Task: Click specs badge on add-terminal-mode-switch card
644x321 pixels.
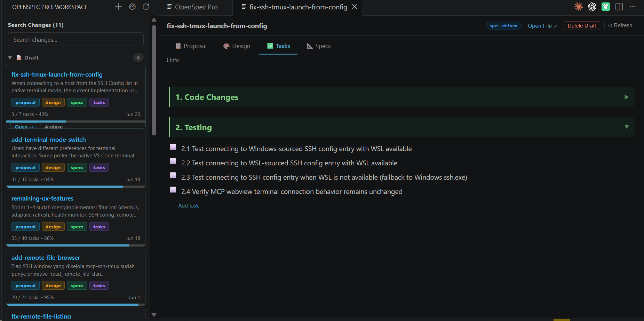Action: pos(77,167)
